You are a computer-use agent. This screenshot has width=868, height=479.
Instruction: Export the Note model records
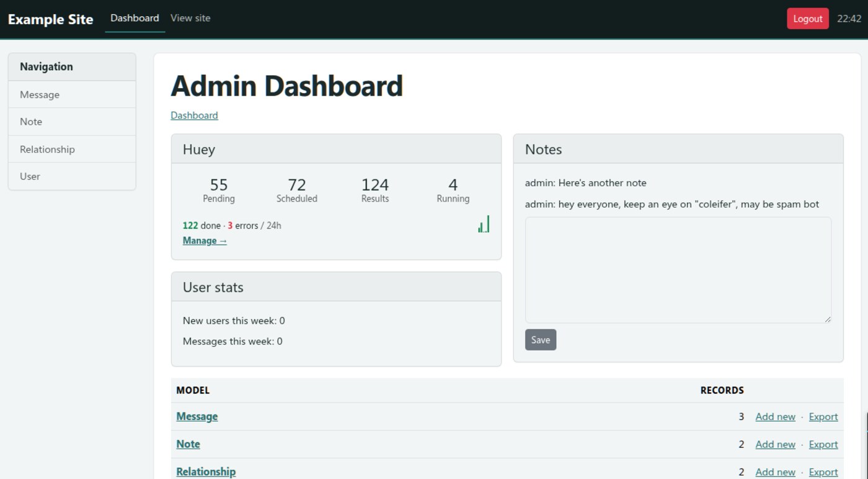pos(823,444)
